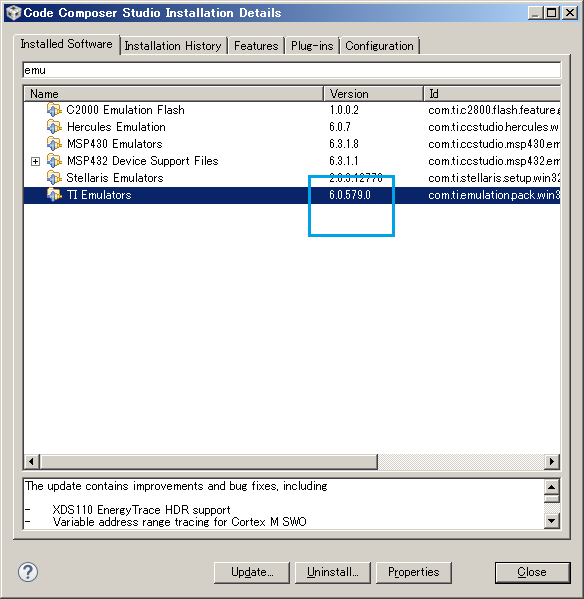Viewport: 584px width, 599px height.
Task: Maximize the Installation Details window
Action: (x=552, y=13)
